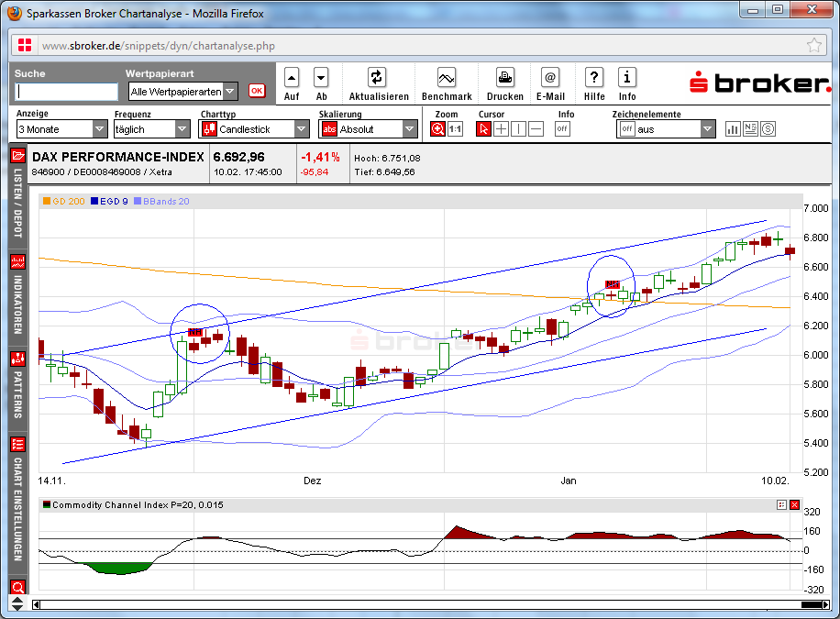The height and width of the screenshot is (619, 840).
Task: Click the Ab down-arrow icon
Action: 321,78
